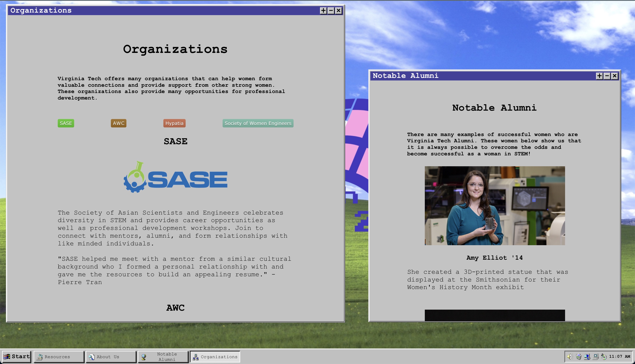Open the recycle bin tray icon
The image size is (635, 364).
[578, 356]
